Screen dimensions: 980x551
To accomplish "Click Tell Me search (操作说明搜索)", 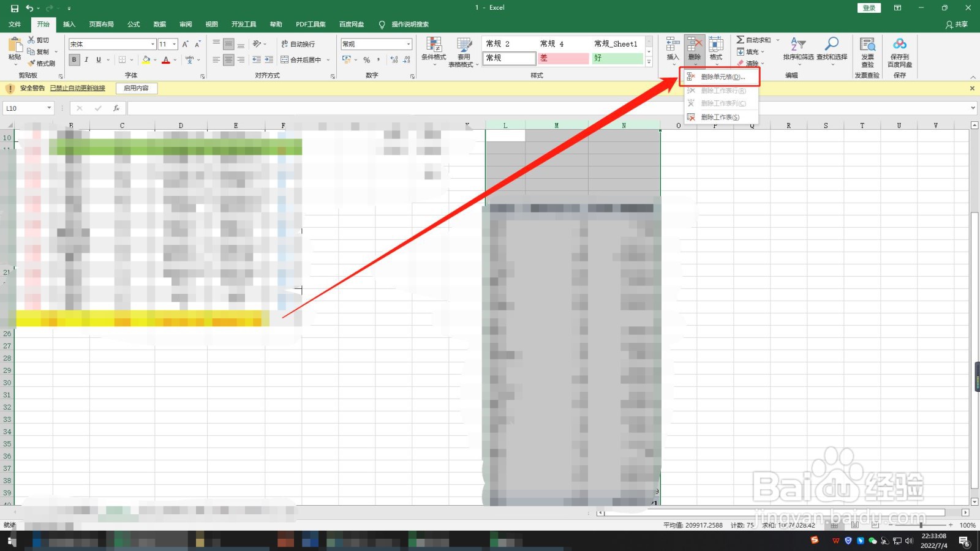I will tap(404, 24).
